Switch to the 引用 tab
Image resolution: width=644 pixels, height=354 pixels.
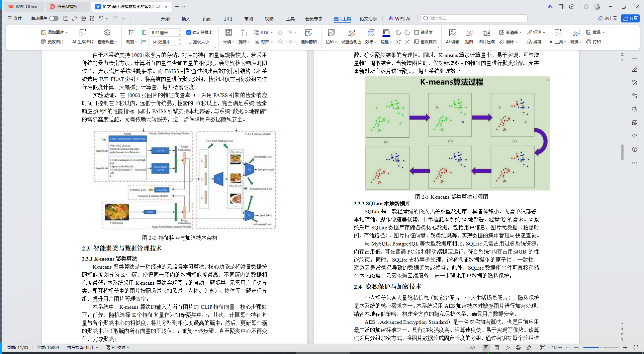(228, 19)
